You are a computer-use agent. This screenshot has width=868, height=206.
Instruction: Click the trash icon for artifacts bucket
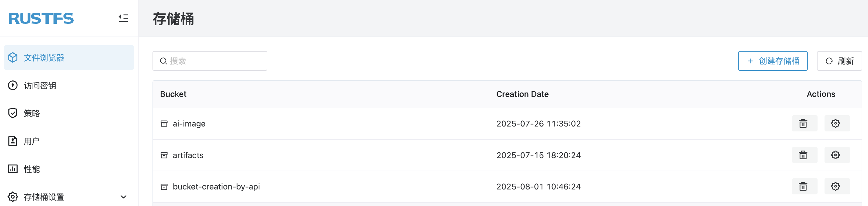pyautogui.click(x=804, y=155)
